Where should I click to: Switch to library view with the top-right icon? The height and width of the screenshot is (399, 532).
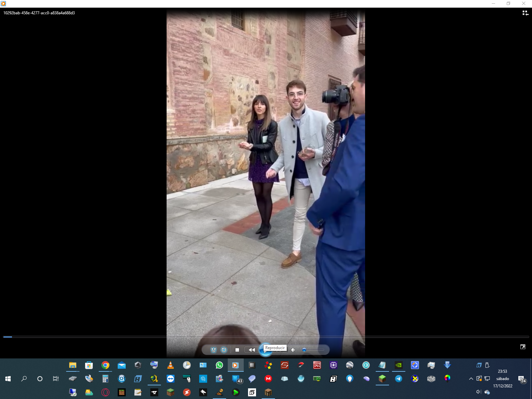coord(525,13)
